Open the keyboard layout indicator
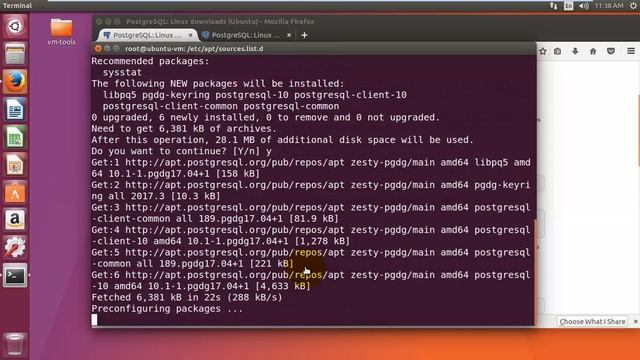Screen dimensions: 640x360 569,6
